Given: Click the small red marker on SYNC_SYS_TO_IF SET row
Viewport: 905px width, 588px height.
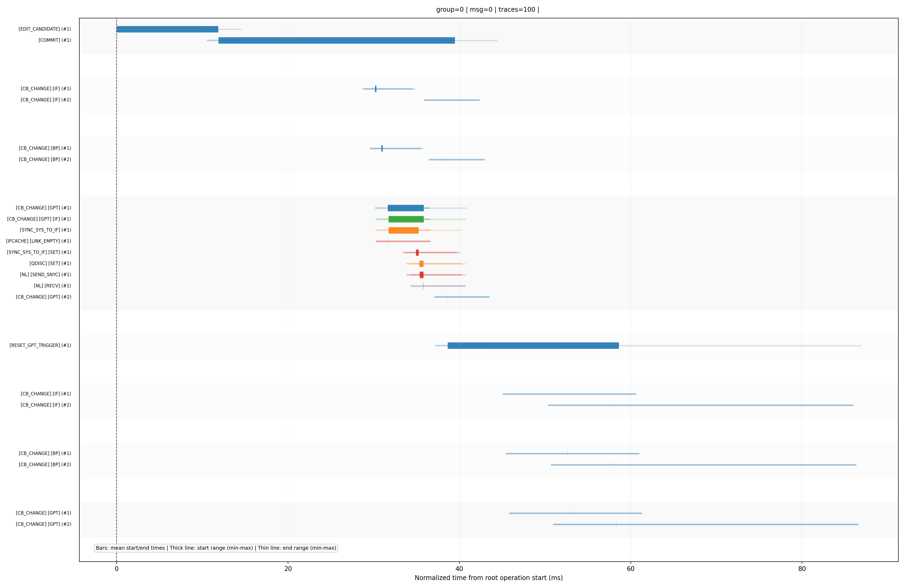Looking at the screenshot, I should (417, 252).
